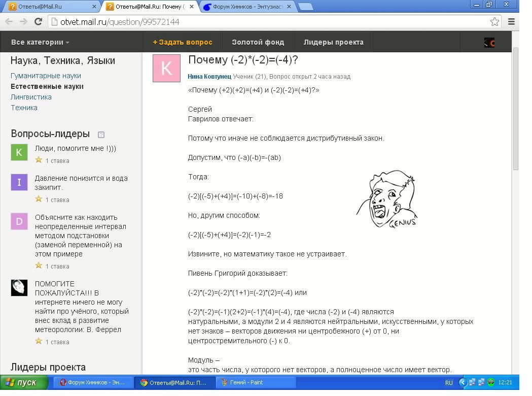Screen dimensions: 532x396
Task: Open the 'Золотой фонд' menu item
Action: tap(258, 43)
